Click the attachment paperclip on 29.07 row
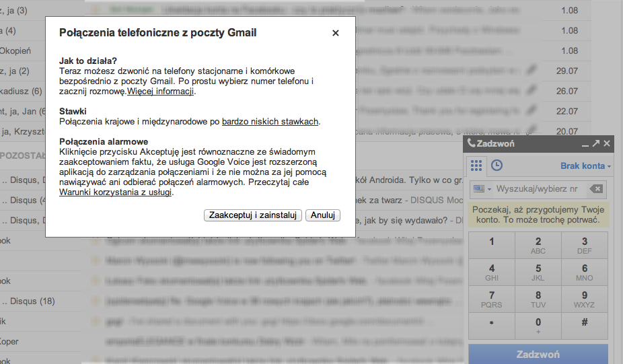623x364 pixels. coord(532,70)
